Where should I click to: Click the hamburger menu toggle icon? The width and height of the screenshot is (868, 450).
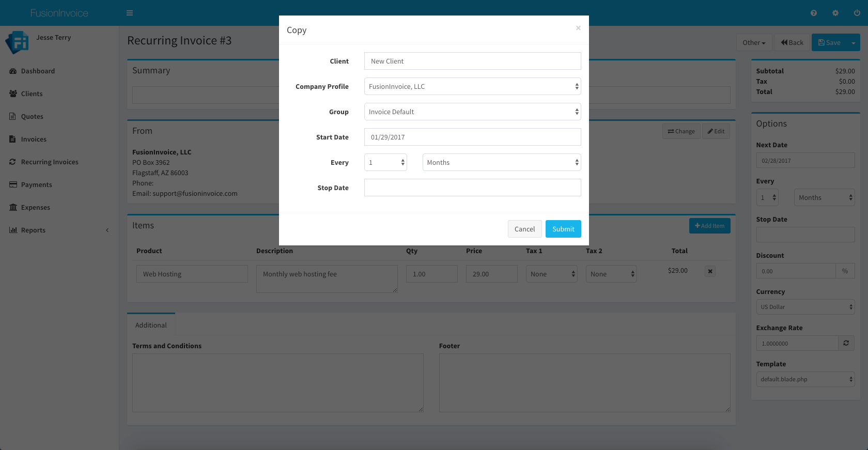pyautogui.click(x=130, y=13)
